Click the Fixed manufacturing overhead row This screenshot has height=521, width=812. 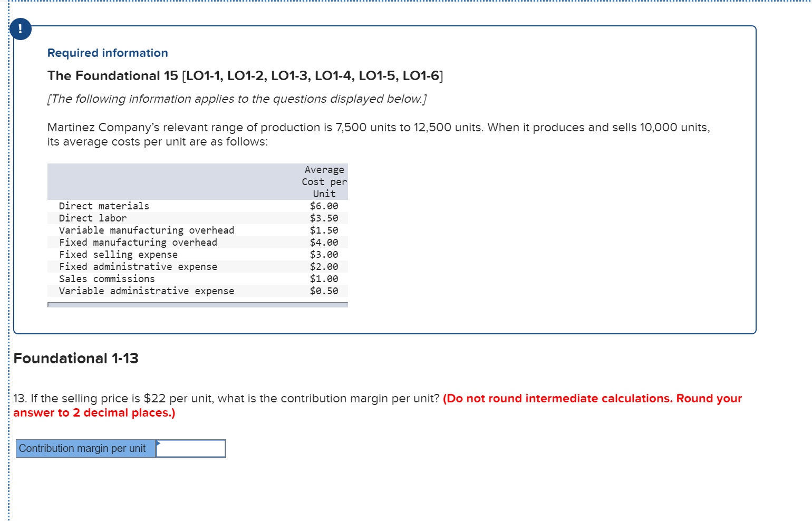coord(138,242)
